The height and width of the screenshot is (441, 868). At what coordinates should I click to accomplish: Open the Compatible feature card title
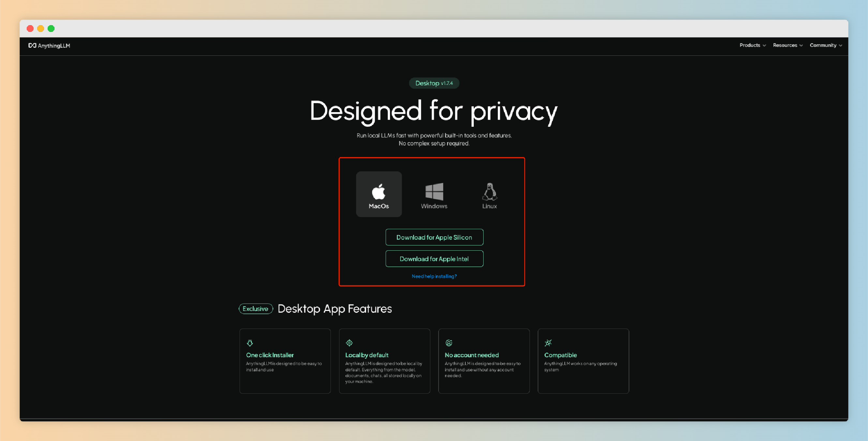[560, 355]
